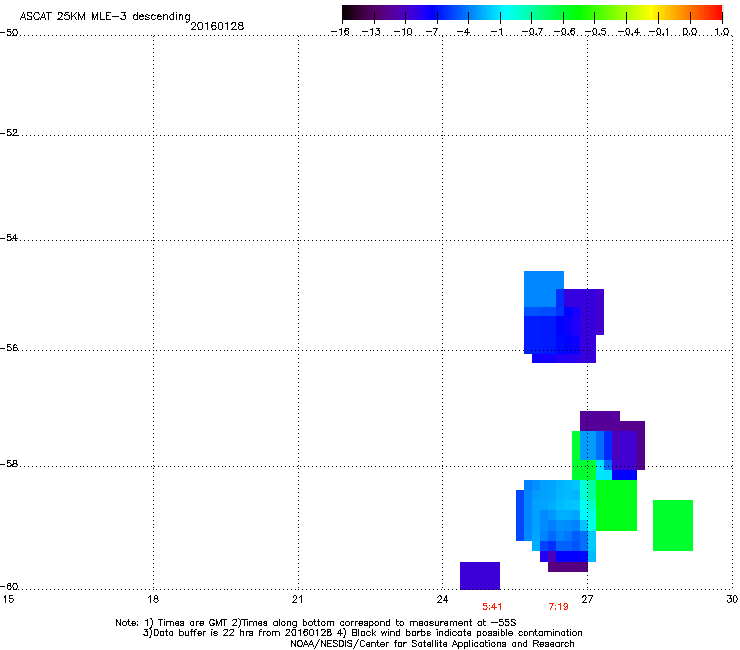Click the color bar legend
740x650 pixels.
(532, 13)
